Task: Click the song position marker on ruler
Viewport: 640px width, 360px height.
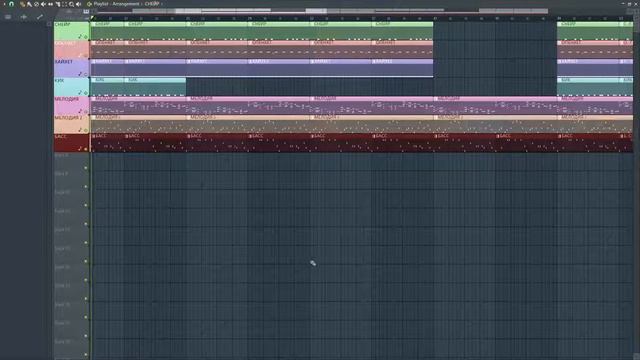Action: click(x=92, y=18)
